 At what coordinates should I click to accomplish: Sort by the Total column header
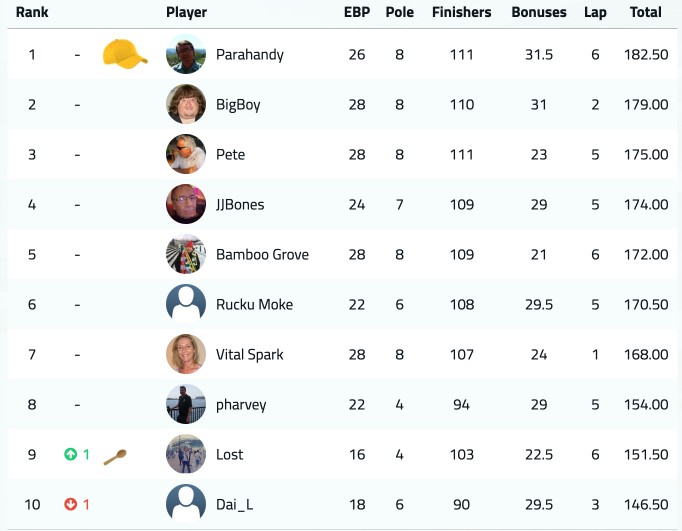pyautogui.click(x=645, y=12)
